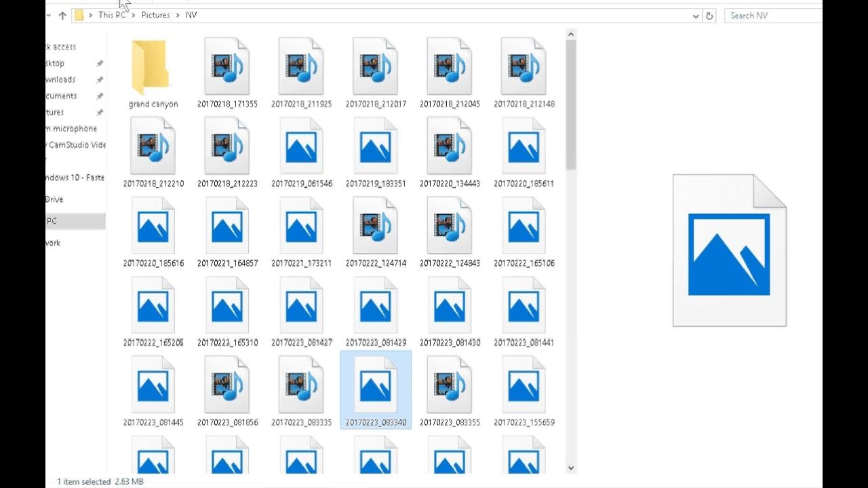Select This PC in navigation pane
Image resolution: width=868 pixels, height=488 pixels.
(x=75, y=221)
